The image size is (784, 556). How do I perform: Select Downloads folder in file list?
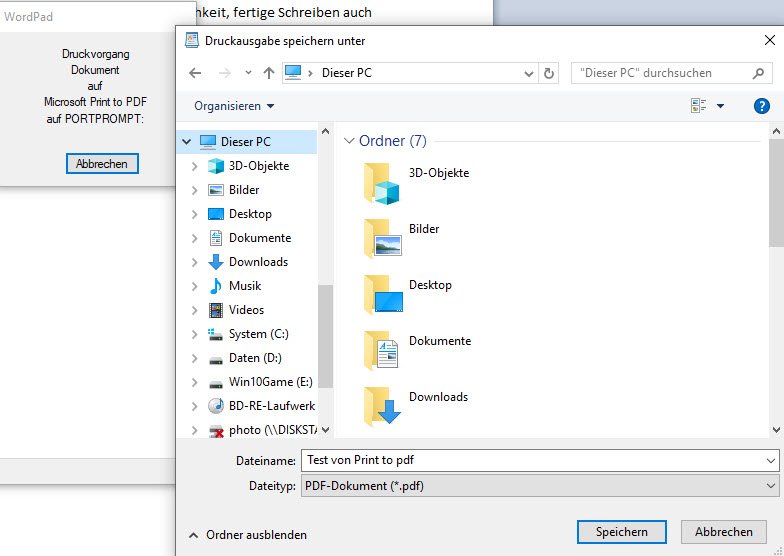[416, 407]
